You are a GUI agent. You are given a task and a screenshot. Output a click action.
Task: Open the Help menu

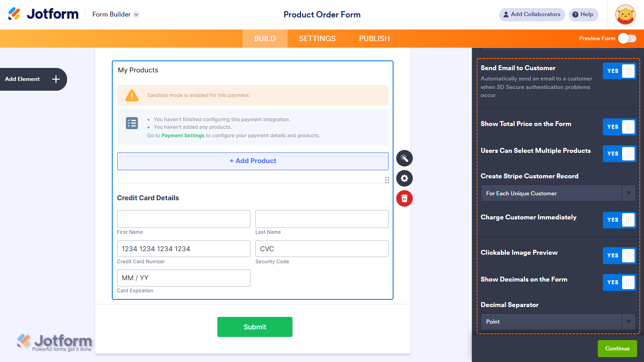pos(583,14)
